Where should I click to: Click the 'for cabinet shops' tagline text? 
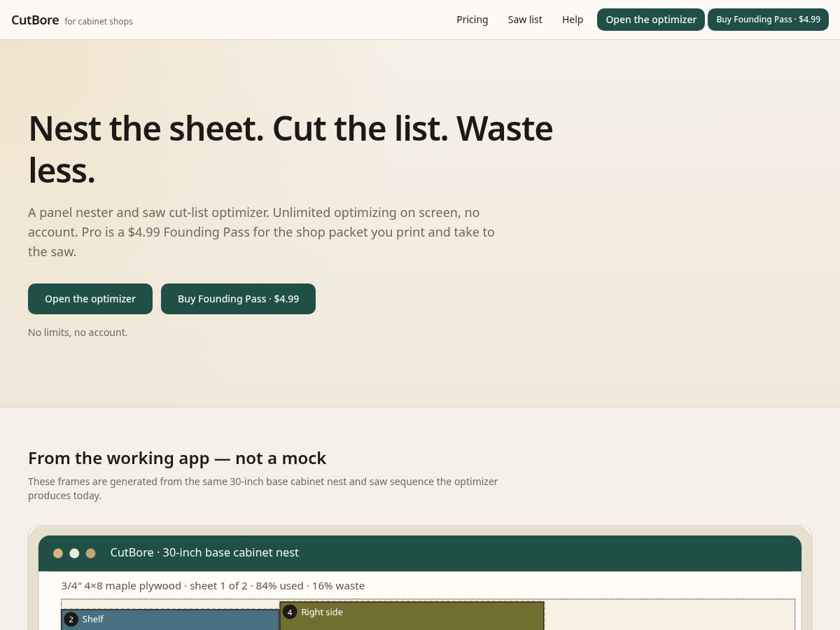tap(99, 22)
